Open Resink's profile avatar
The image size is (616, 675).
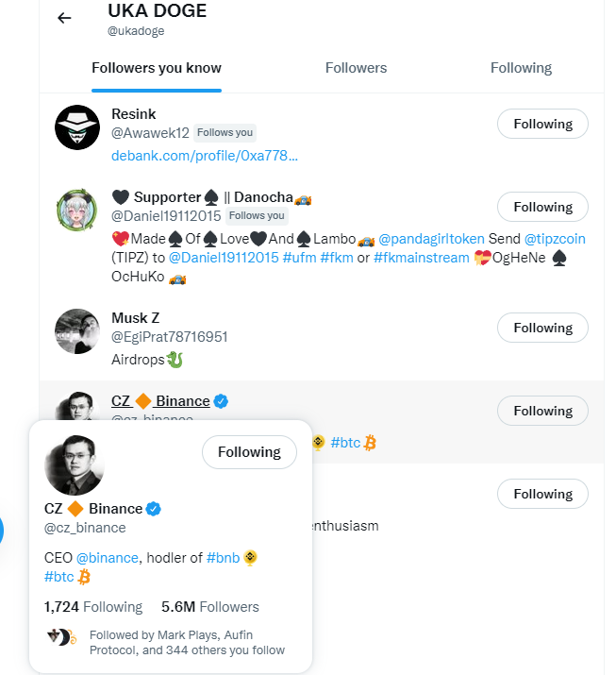click(77, 127)
